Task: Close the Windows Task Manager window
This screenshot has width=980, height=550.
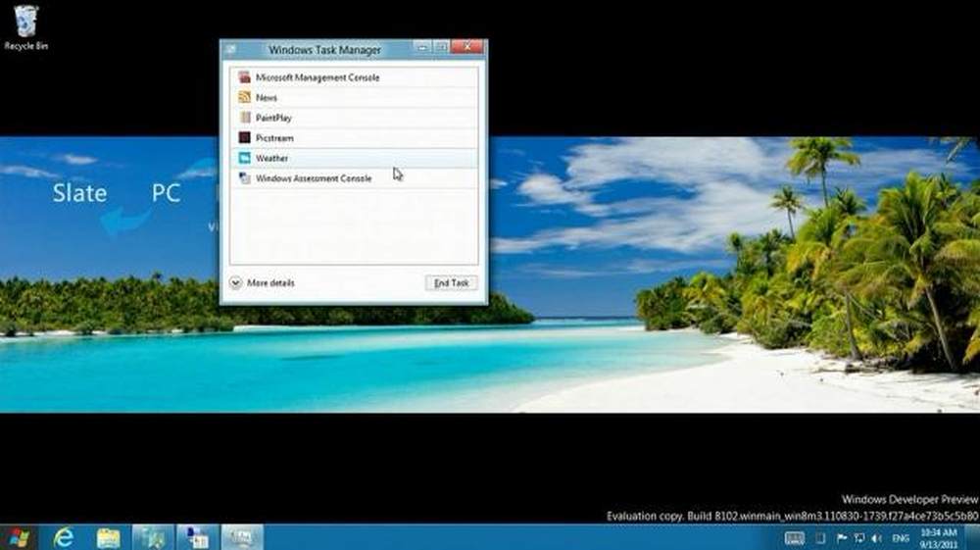Action: point(466,47)
